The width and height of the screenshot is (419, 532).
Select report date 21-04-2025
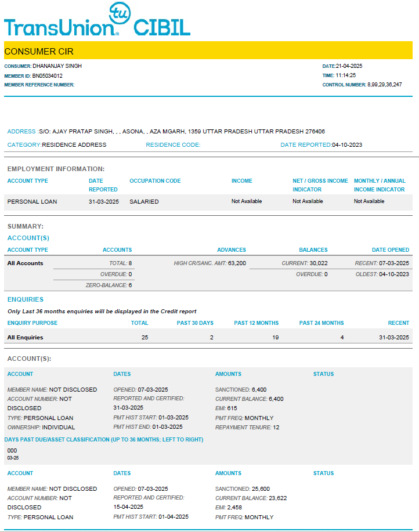349,66
